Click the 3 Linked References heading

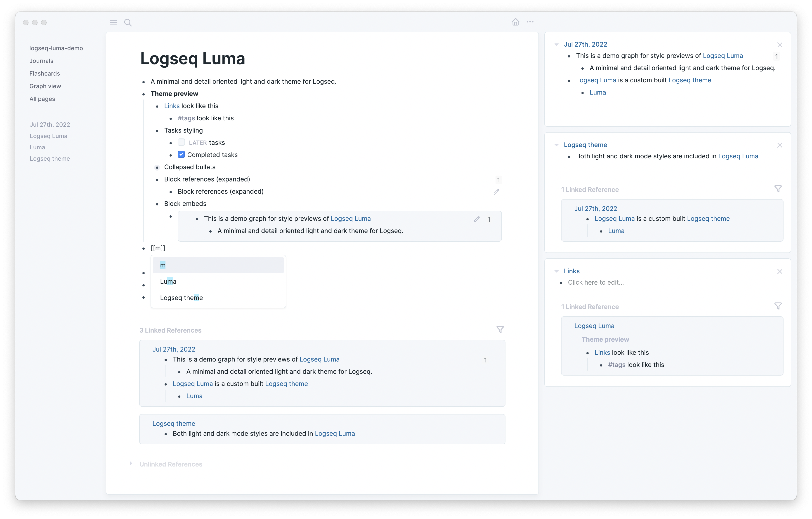[x=170, y=330]
